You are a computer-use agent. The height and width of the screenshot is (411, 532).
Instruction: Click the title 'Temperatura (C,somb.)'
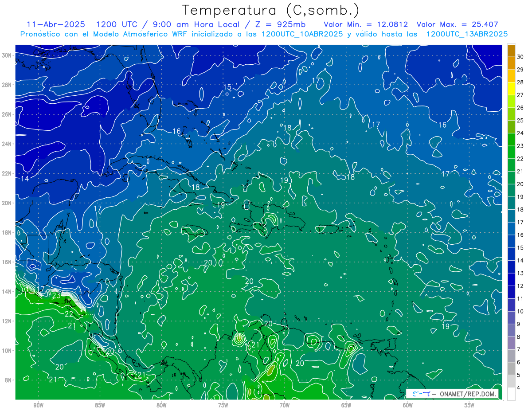[271, 10]
